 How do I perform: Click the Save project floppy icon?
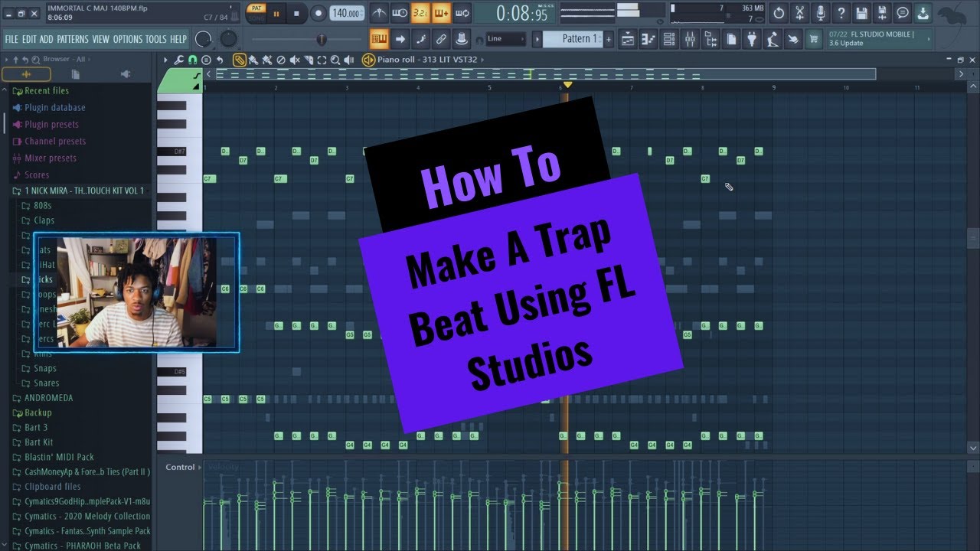pyautogui.click(x=861, y=13)
